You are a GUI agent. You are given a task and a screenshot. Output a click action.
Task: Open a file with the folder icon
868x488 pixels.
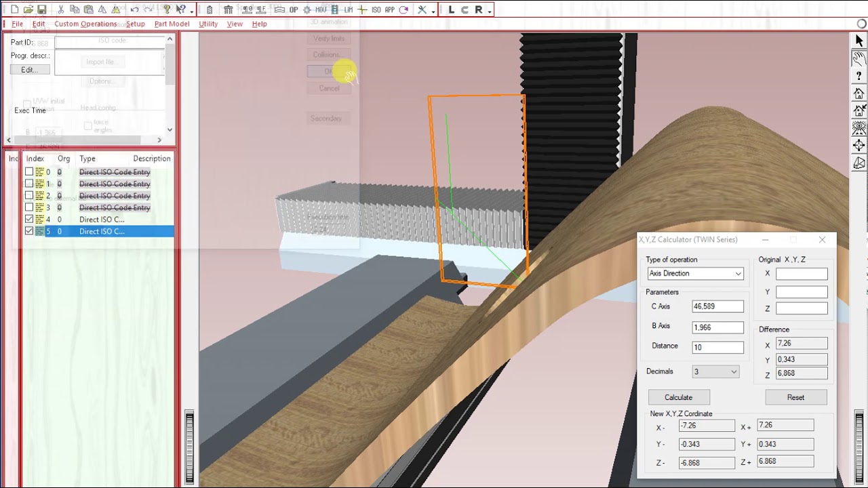(28, 9)
